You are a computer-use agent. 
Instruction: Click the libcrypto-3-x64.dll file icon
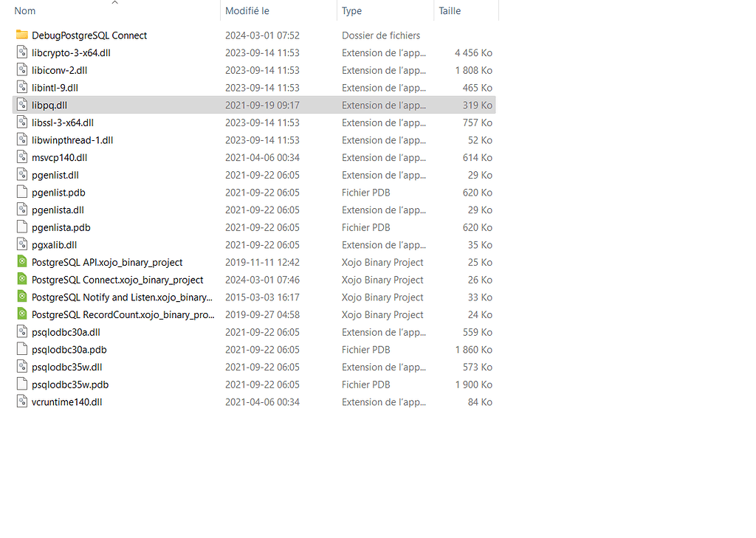pos(21,53)
